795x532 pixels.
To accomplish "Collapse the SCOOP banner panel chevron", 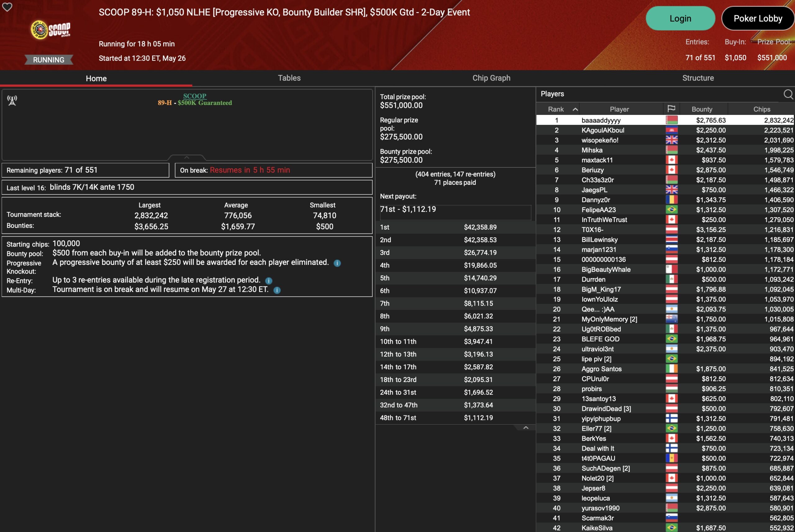I will pos(187,157).
